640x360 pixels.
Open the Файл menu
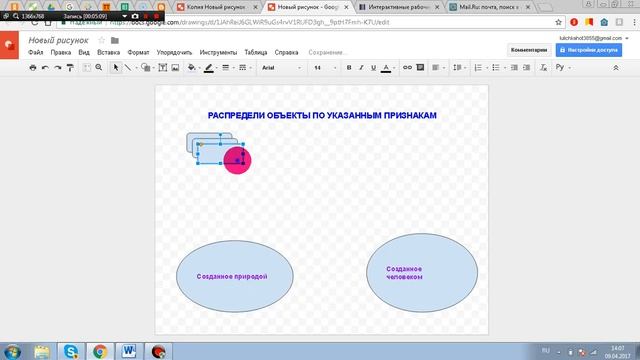36,52
